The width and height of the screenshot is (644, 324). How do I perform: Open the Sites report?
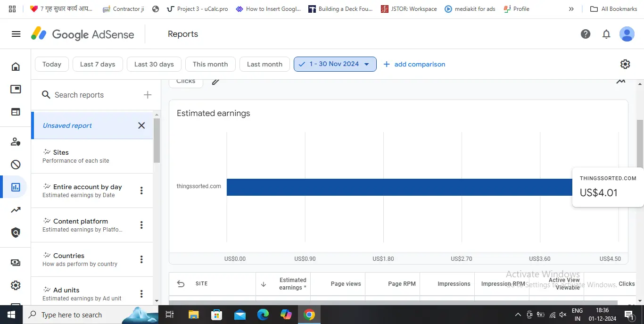[92, 156]
